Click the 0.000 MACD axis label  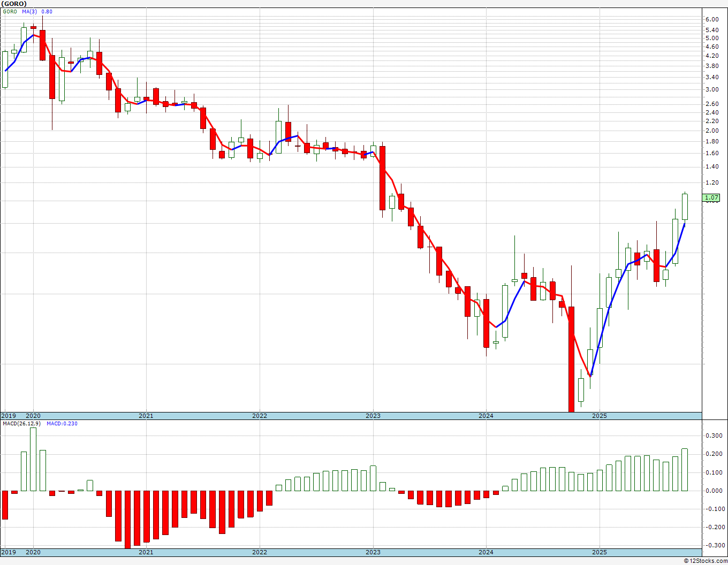point(714,491)
